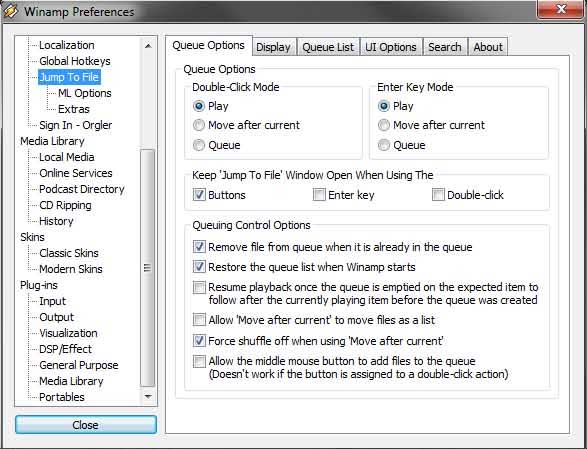The image size is (587, 449).
Task: Open the About tab
Action: [488, 47]
